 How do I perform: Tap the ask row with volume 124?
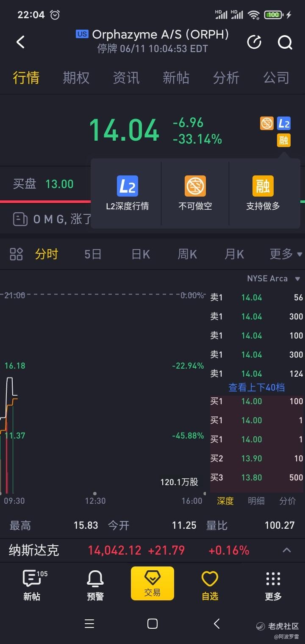(x=257, y=374)
